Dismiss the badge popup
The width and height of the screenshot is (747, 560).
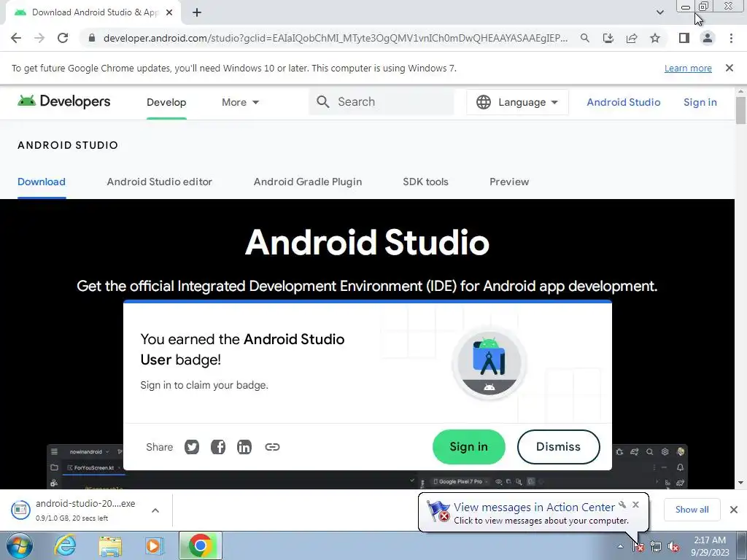[558, 447]
